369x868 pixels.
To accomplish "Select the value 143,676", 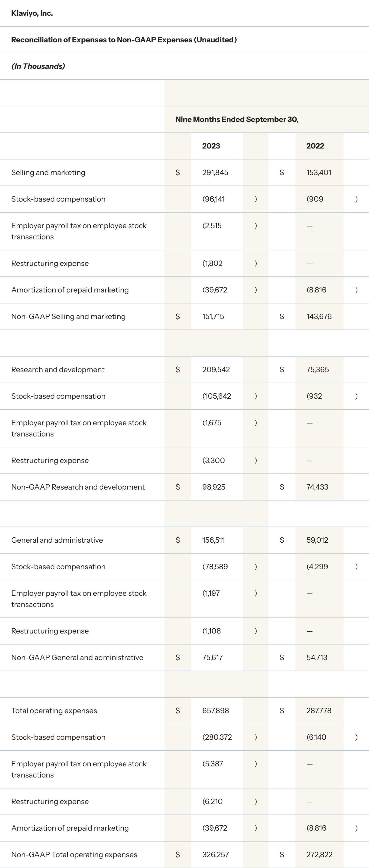I will pyautogui.click(x=319, y=316).
